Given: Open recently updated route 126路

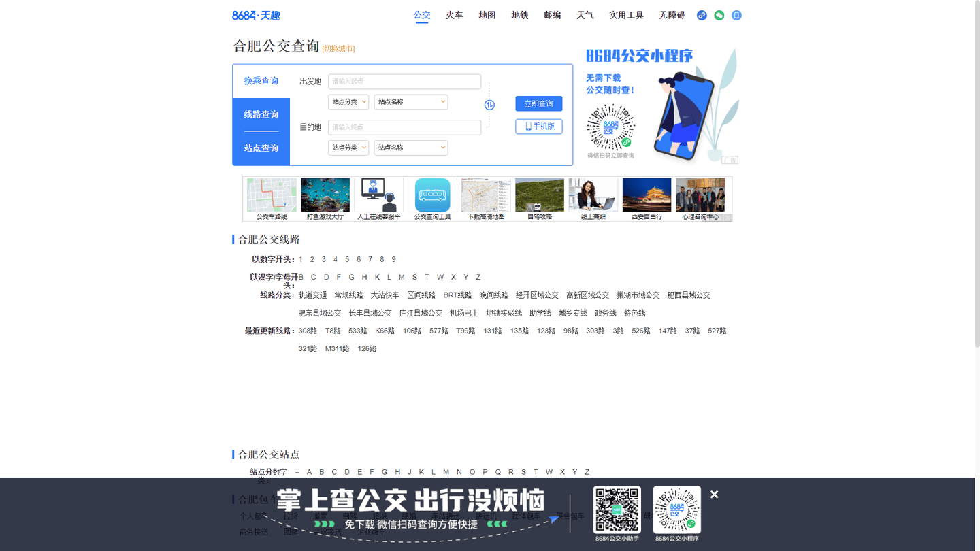Looking at the screenshot, I should 367,348.
